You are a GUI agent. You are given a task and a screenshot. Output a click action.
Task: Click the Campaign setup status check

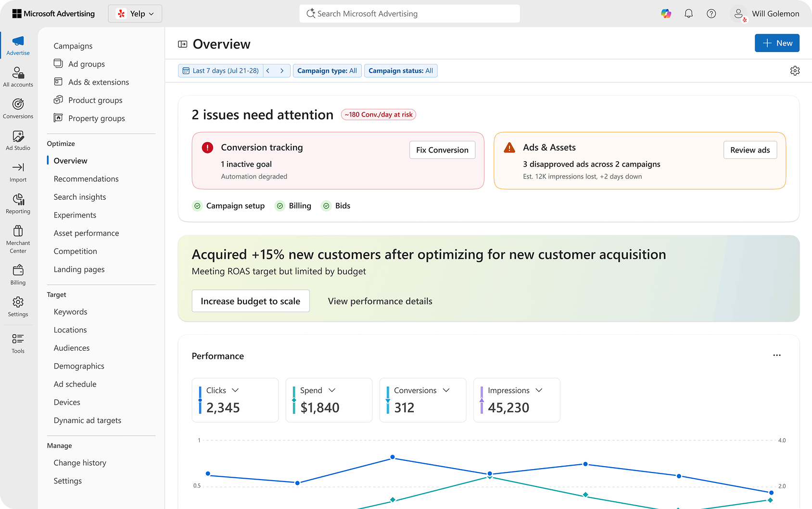[197, 205]
